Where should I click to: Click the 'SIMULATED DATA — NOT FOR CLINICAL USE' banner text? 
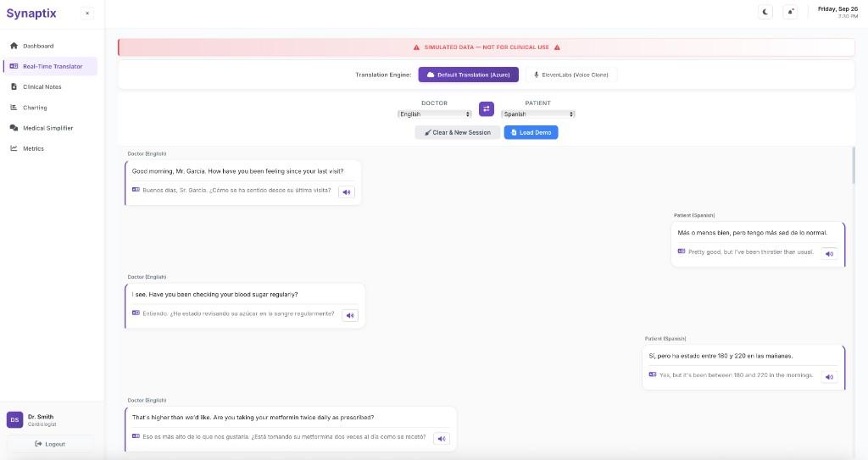pyautogui.click(x=487, y=47)
